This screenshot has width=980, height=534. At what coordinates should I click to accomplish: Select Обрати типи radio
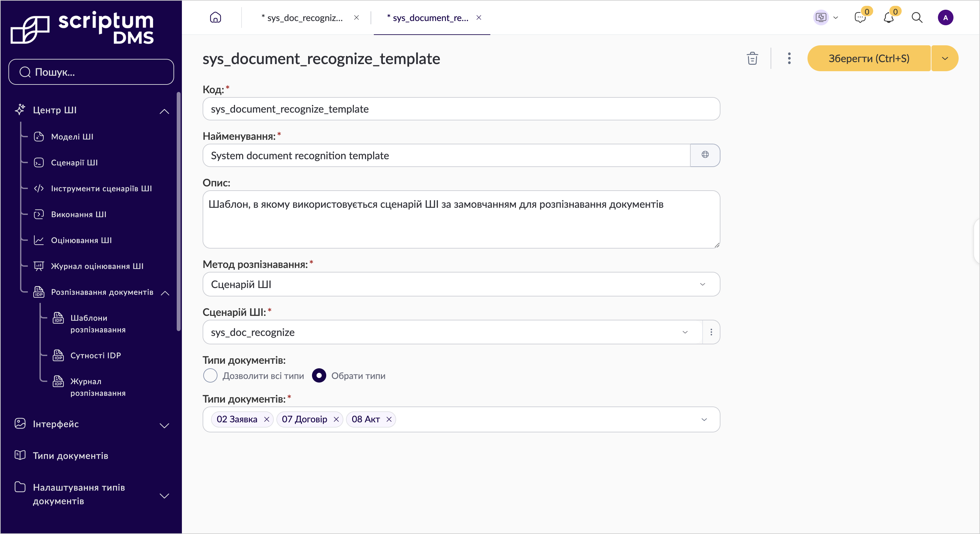click(x=319, y=376)
